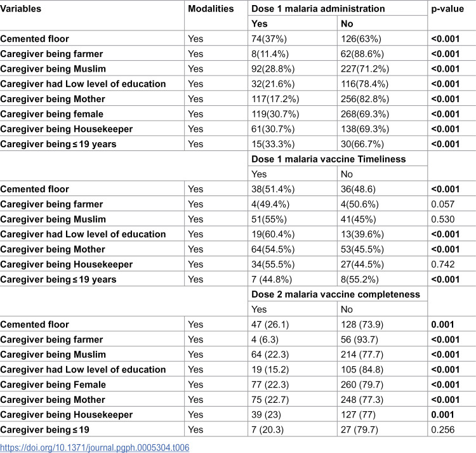Select the 268(69.3%) cell
This screenshot has height=453, width=476.
click(x=364, y=114)
